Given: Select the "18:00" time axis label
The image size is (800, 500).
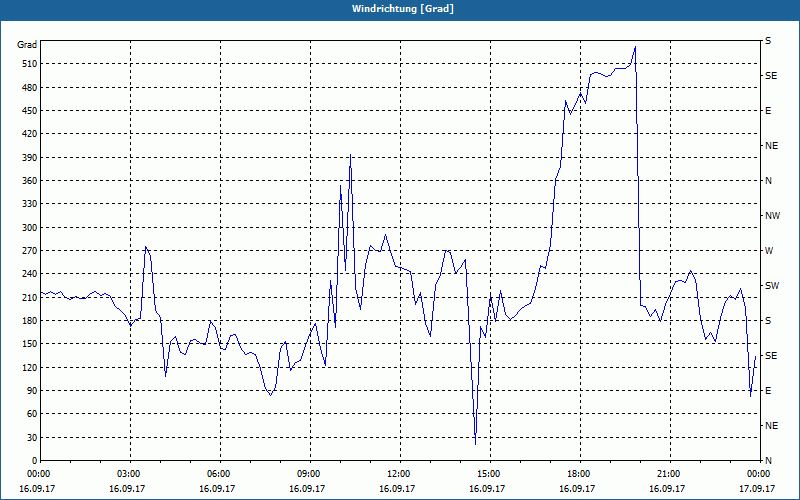Looking at the screenshot, I should pyautogui.click(x=580, y=474).
